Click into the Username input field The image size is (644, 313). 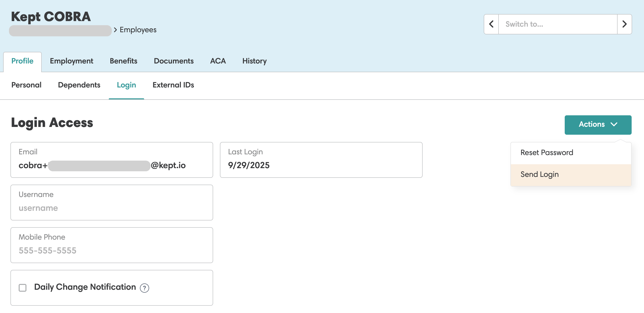[112, 208]
